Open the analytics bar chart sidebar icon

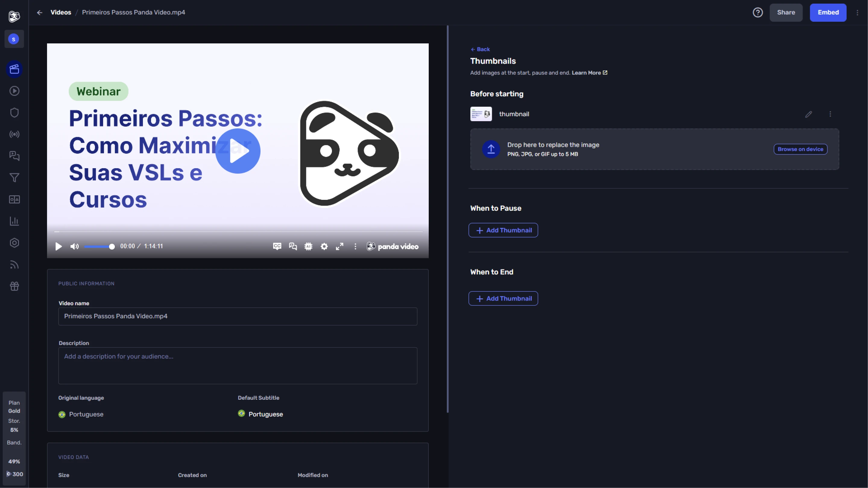point(14,221)
